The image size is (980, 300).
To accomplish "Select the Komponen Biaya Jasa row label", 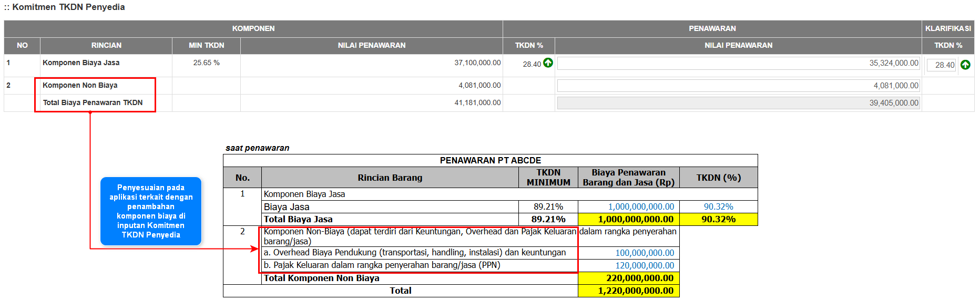I will point(81,63).
